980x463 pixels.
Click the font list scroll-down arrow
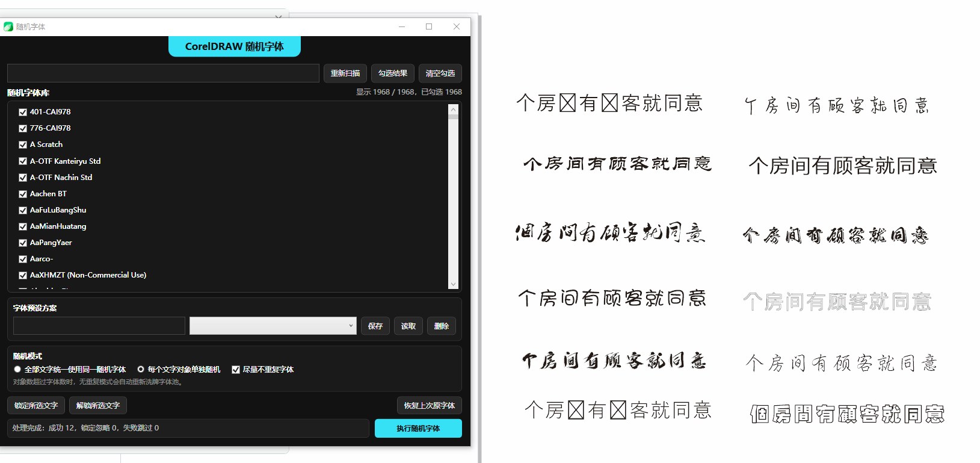454,284
